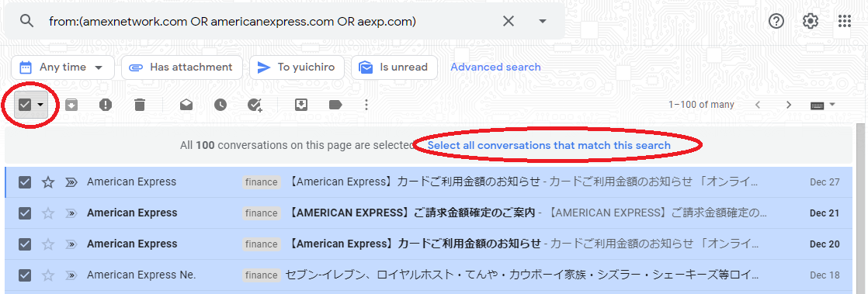Snooze selected conversations
868x294 pixels.
[x=220, y=105]
